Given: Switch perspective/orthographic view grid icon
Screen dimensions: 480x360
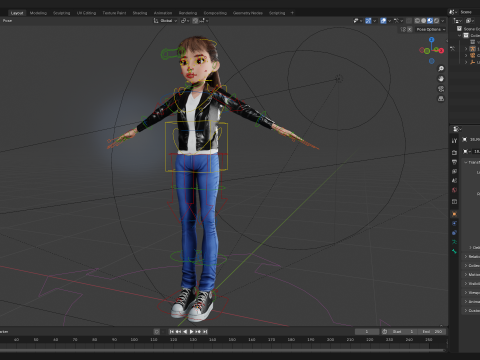Looking at the screenshot, I should [x=441, y=99].
